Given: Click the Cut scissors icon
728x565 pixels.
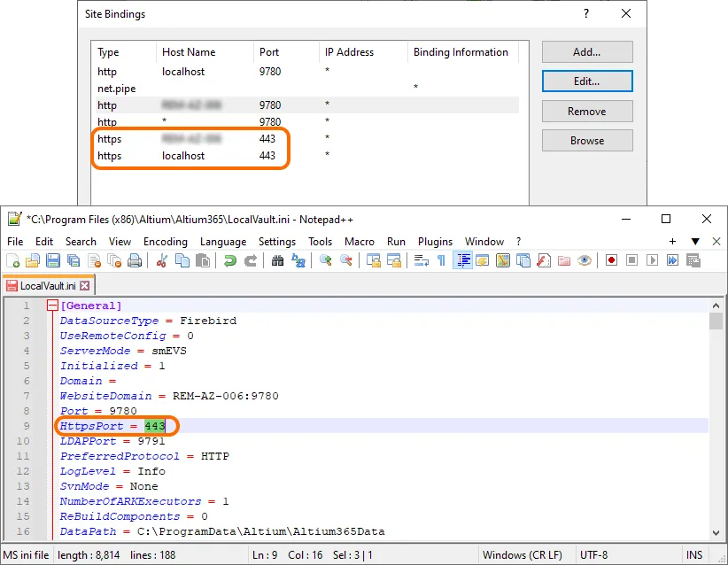Looking at the screenshot, I should pos(161,260).
